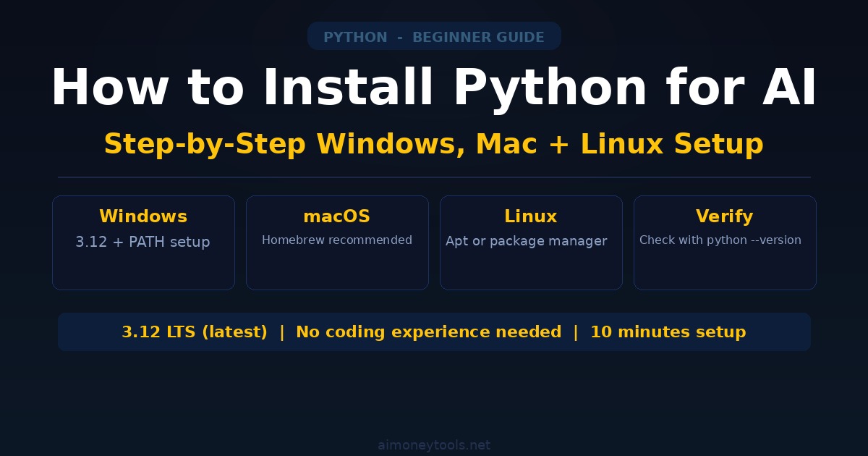Click the "PYTHON - BEGINNER GUIDE" badge
Viewport: 868px width, 456px height.
tap(434, 37)
